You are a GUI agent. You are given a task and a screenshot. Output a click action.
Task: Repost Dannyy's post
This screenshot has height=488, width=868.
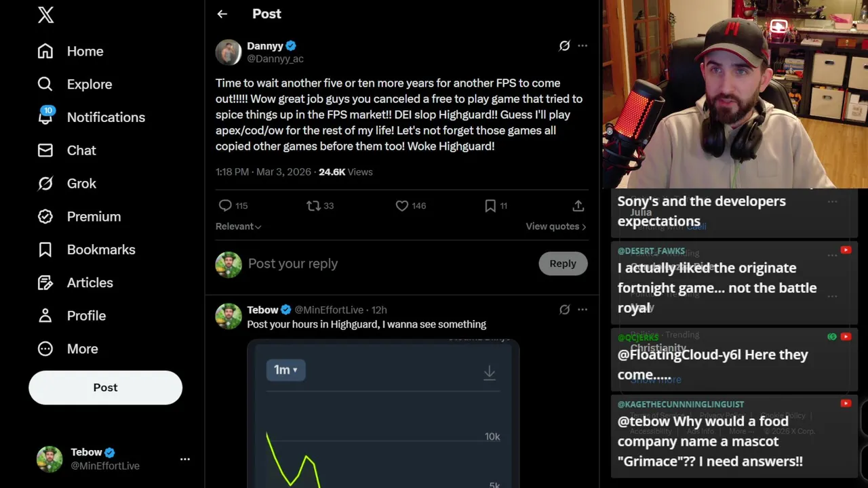pos(313,205)
